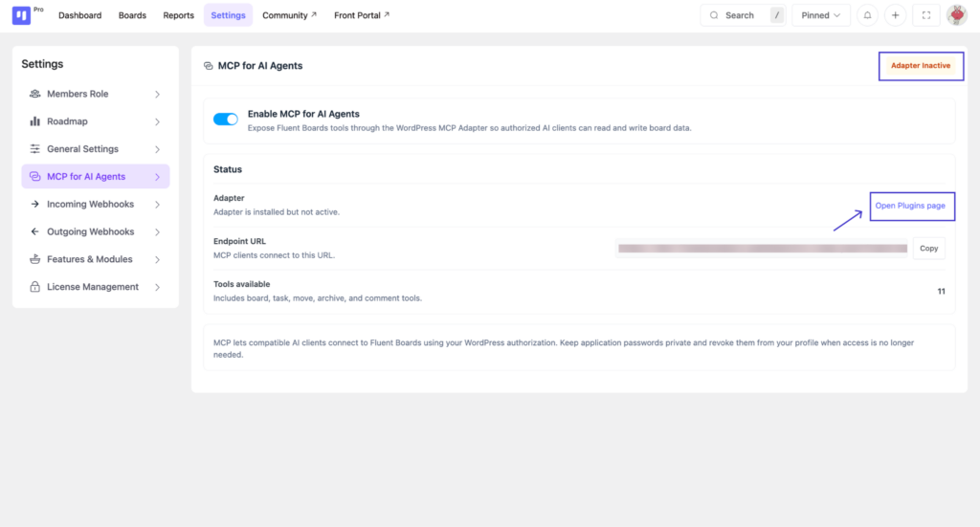
Task: Open the Pinned dropdown
Action: (x=820, y=15)
